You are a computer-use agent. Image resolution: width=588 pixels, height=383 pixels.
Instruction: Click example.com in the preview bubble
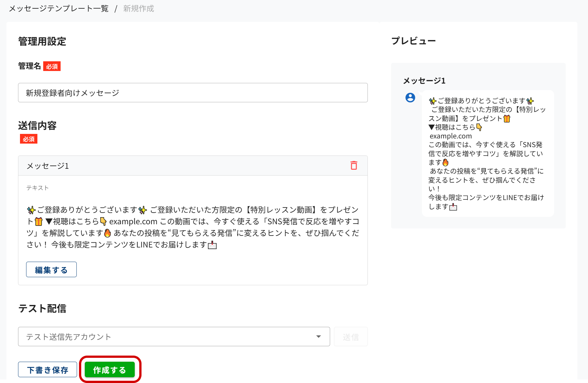[x=451, y=136]
